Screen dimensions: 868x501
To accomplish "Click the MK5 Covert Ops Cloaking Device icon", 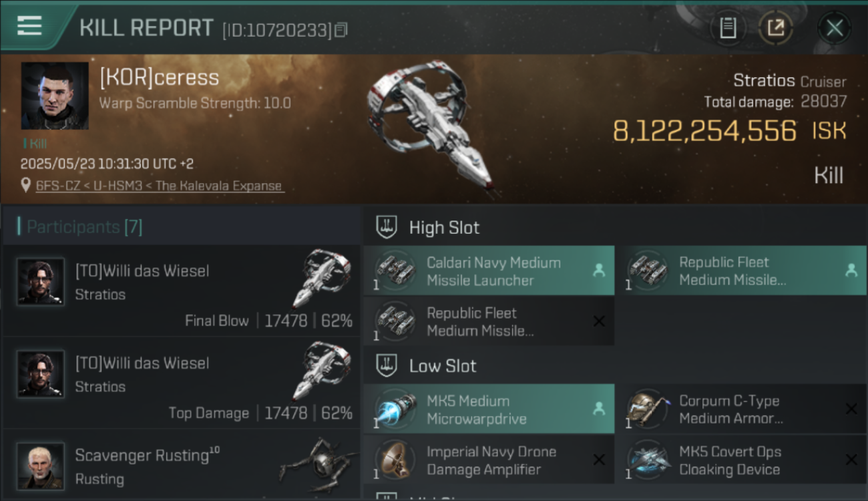I will (647, 460).
